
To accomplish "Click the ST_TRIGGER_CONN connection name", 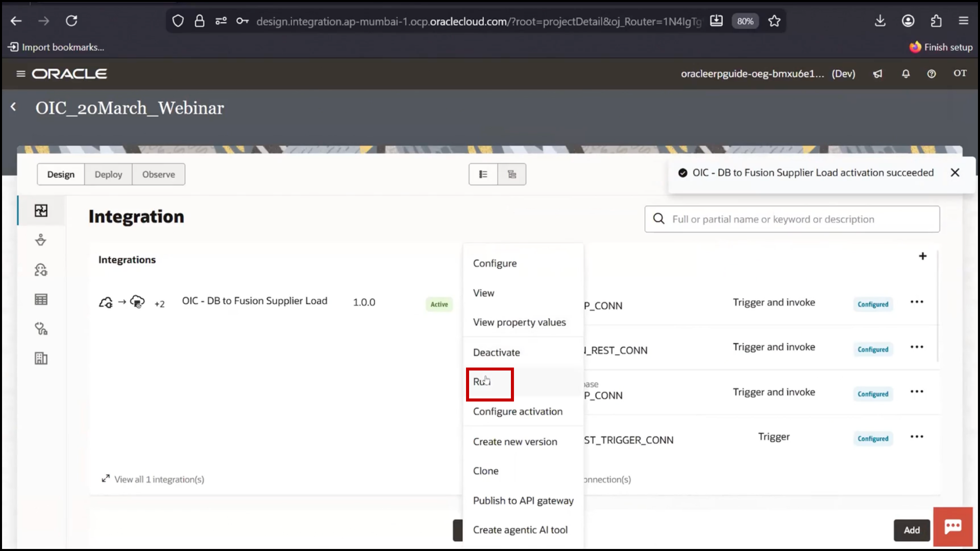I will [629, 440].
